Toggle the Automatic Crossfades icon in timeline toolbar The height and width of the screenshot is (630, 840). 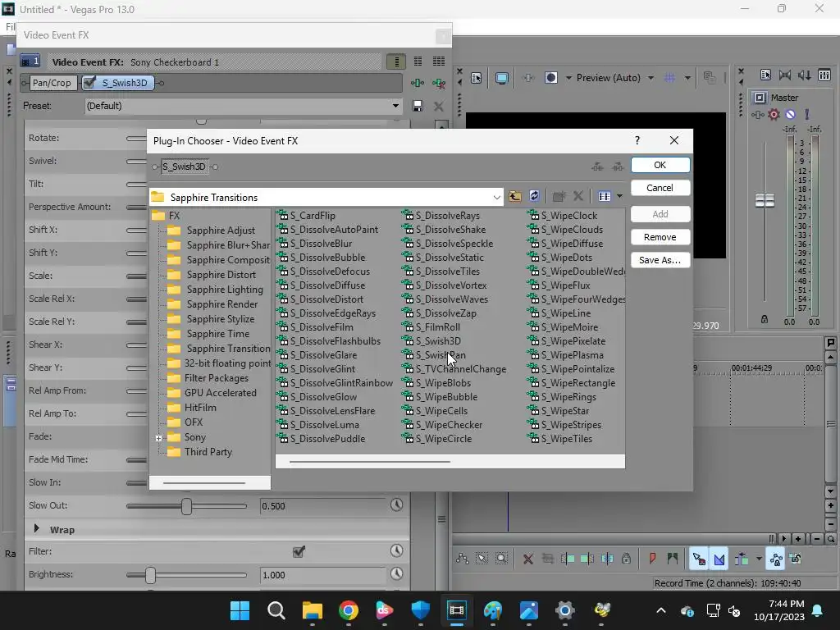pyautogui.click(x=719, y=559)
